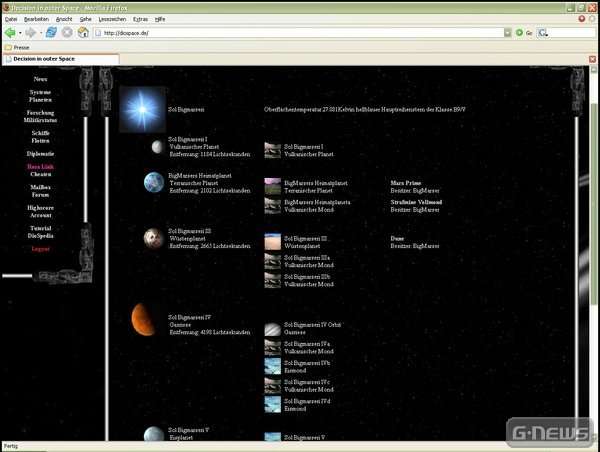Click the search engine icon in search box
Image resolution: width=600 pixels, height=452 pixels.
point(542,33)
